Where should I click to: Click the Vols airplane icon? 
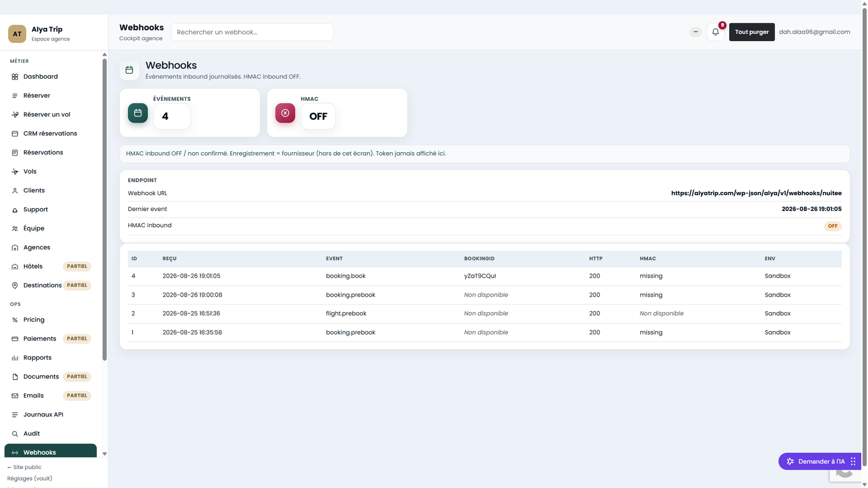point(15,172)
